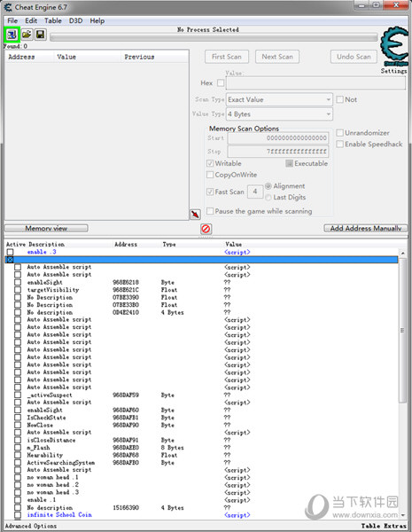Image resolution: width=412 pixels, height=532 pixels.
Task: Click the Previous column header
Action: [x=155, y=57]
